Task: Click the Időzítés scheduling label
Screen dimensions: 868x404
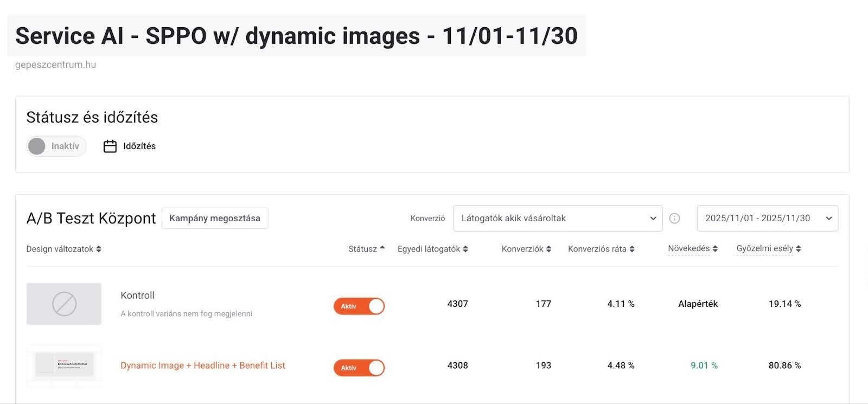Action: coord(139,146)
